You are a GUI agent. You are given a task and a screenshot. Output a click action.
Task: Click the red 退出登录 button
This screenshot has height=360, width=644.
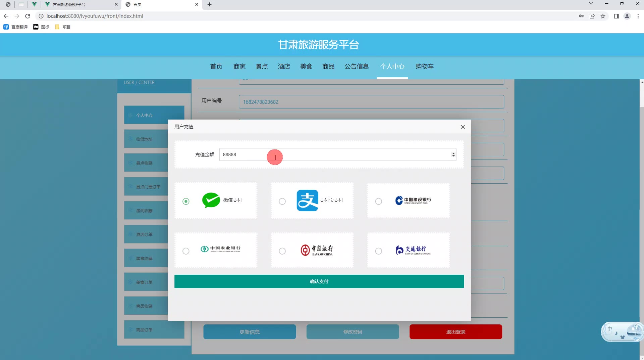455,332
